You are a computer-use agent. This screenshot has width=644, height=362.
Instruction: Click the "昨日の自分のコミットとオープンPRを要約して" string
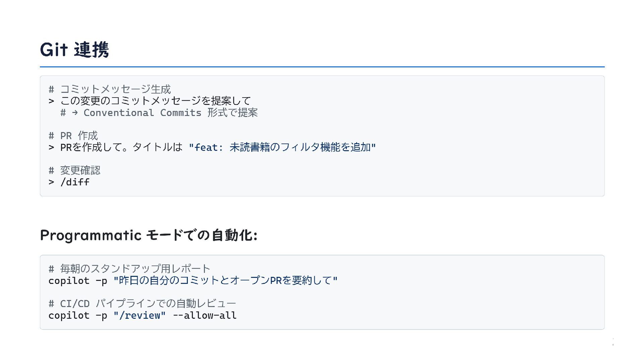225,280
